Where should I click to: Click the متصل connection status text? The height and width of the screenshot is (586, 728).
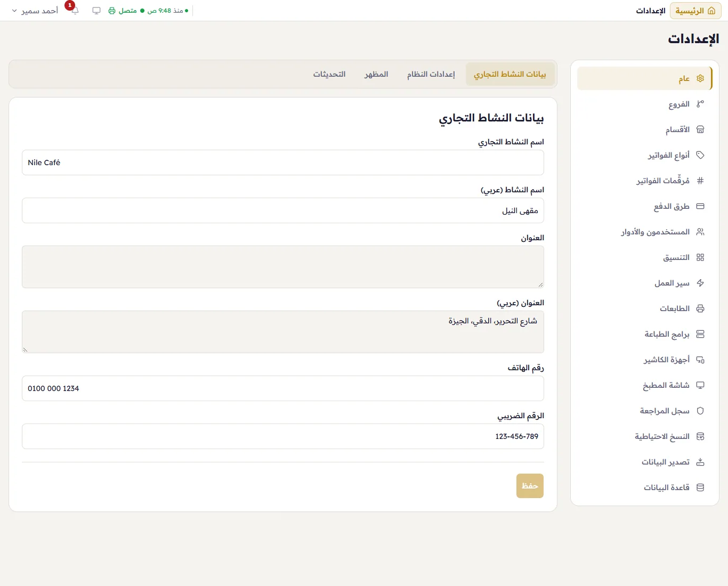click(128, 11)
